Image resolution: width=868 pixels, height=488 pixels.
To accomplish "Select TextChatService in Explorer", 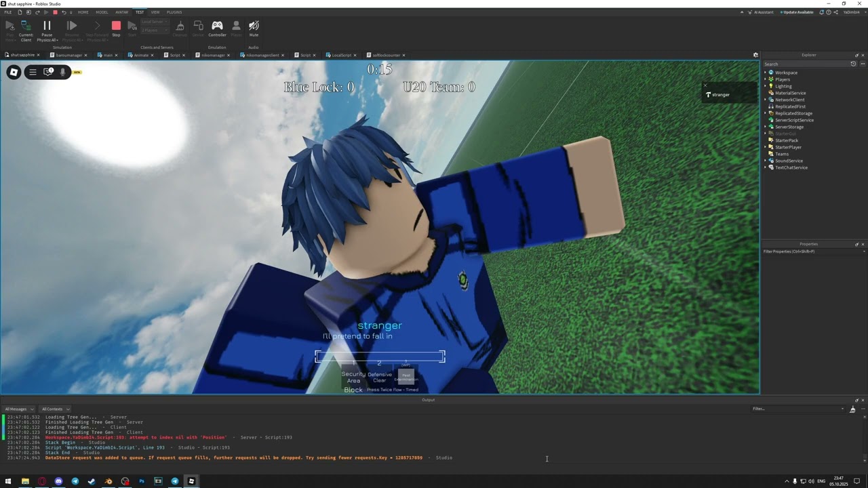I will 791,167.
